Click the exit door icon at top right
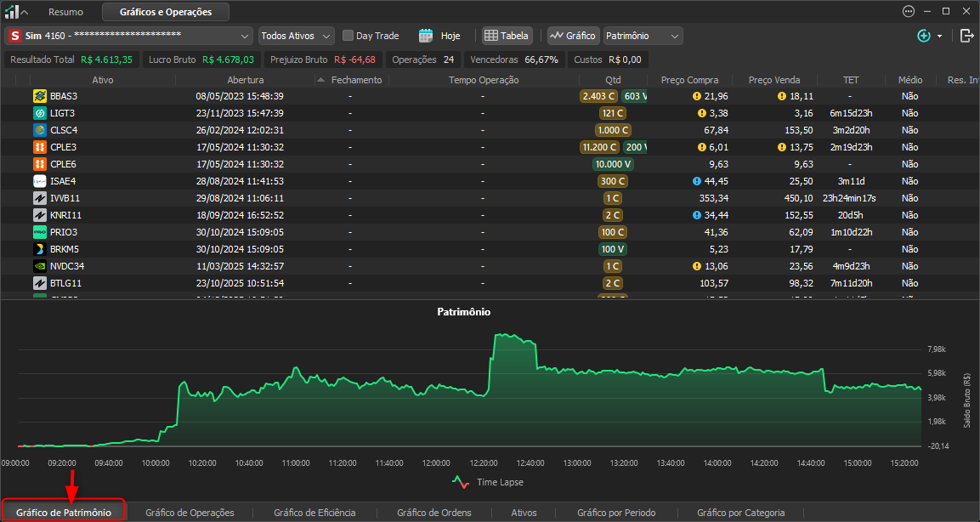 [x=967, y=36]
